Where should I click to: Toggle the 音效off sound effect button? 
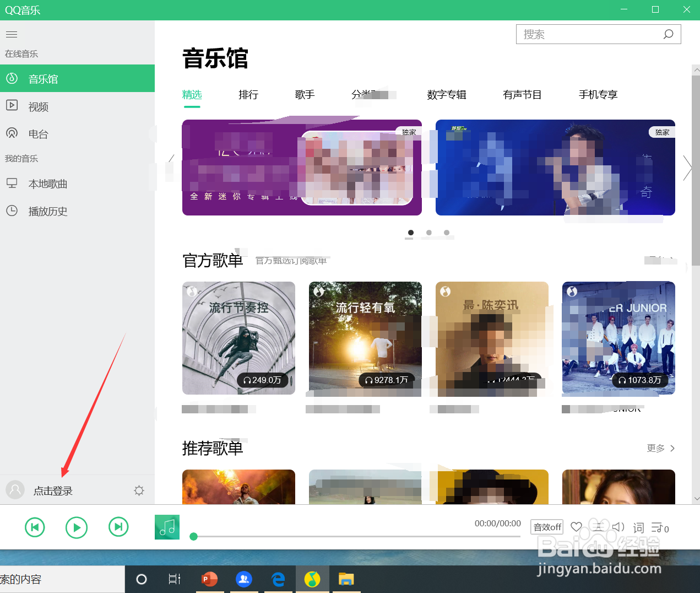(547, 527)
